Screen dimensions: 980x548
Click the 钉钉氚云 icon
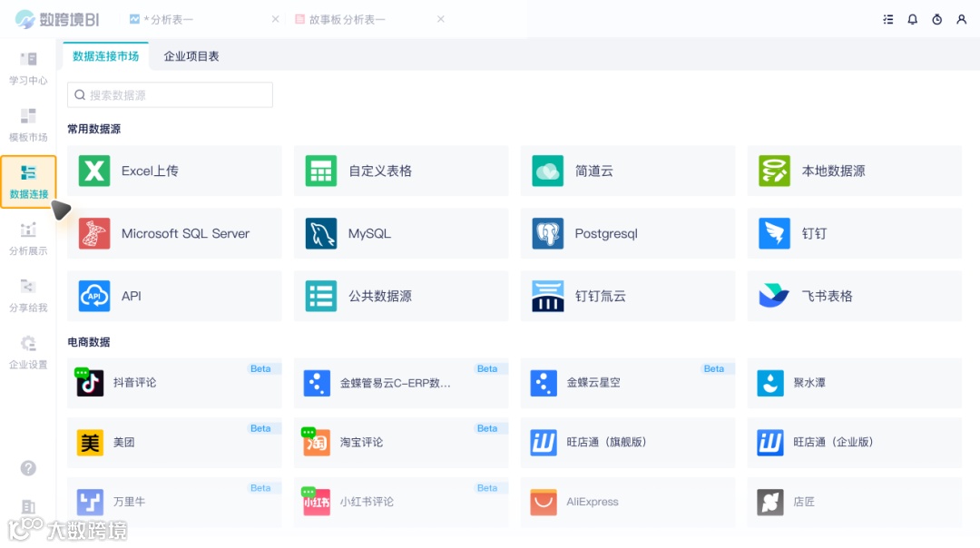click(x=547, y=296)
